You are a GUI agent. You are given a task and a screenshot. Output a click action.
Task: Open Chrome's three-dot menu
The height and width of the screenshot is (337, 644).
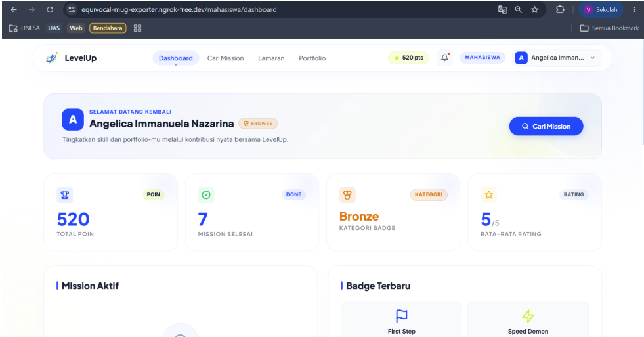635,9
